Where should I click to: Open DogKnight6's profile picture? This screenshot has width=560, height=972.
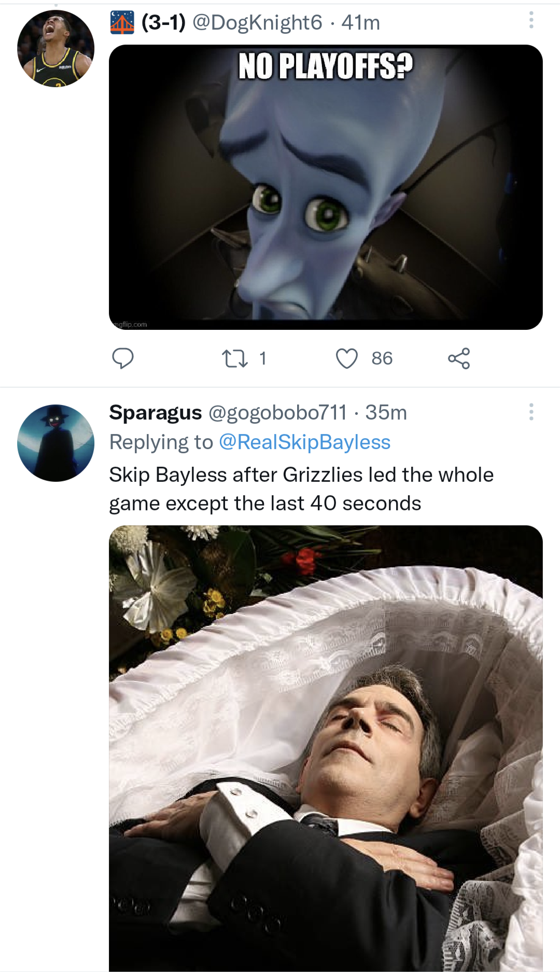(56, 48)
